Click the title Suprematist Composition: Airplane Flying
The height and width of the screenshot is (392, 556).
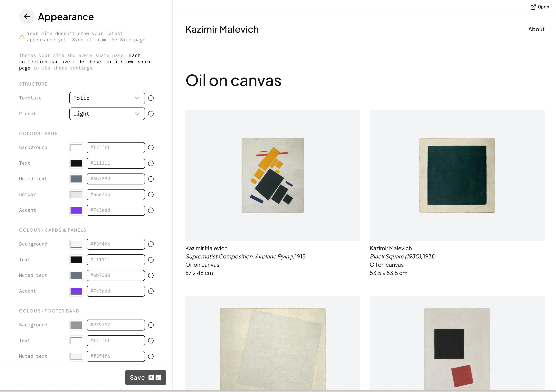pyautogui.click(x=239, y=257)
